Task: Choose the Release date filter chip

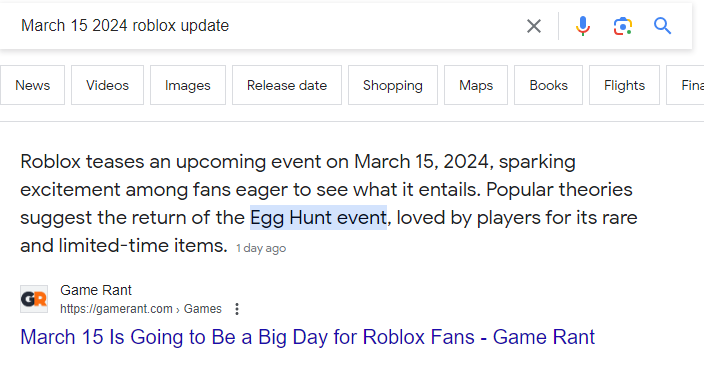Action: pos(287,85)
